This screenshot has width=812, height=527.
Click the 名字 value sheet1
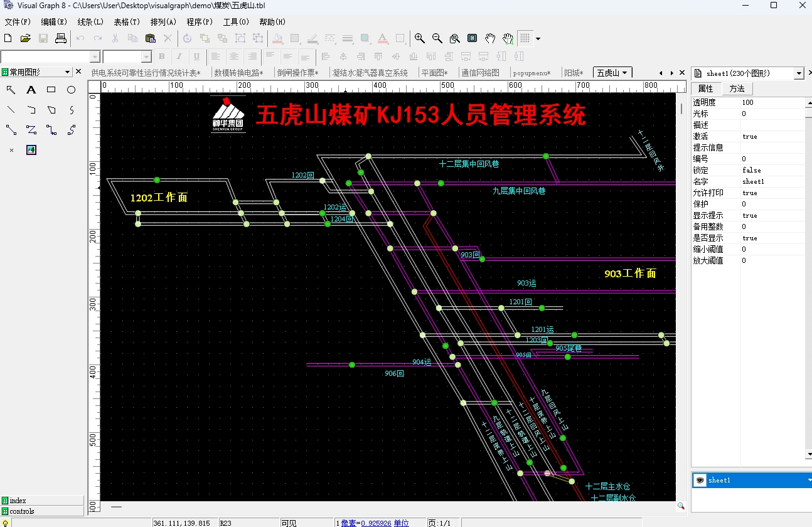pos(772,181)
